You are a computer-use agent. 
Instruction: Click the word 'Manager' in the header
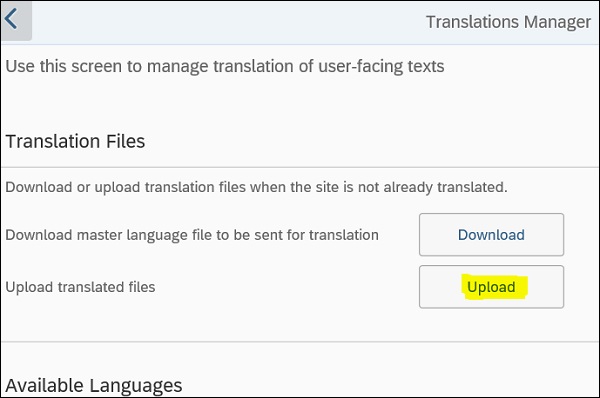(558, 22)
